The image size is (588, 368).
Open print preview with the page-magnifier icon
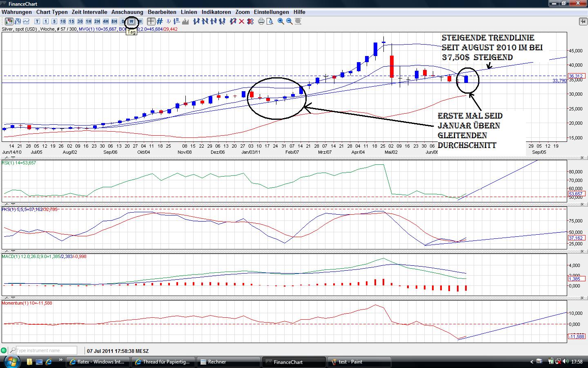point(270,21)
